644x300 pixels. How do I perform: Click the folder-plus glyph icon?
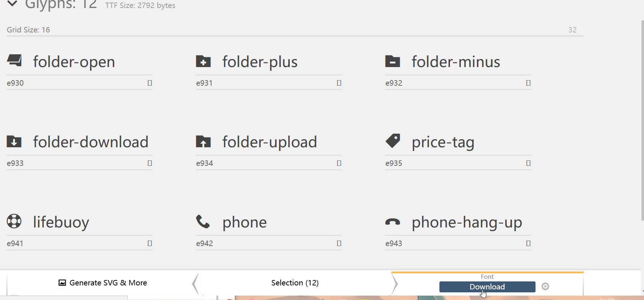tap(203, 61)
